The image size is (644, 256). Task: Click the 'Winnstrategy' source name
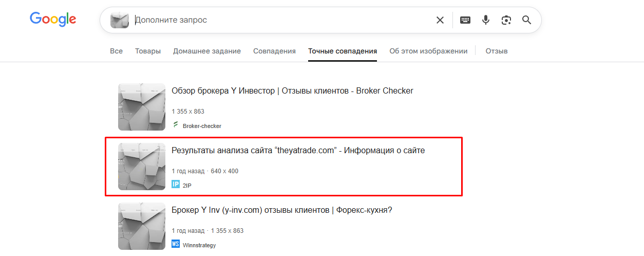(x=199, y=245)
